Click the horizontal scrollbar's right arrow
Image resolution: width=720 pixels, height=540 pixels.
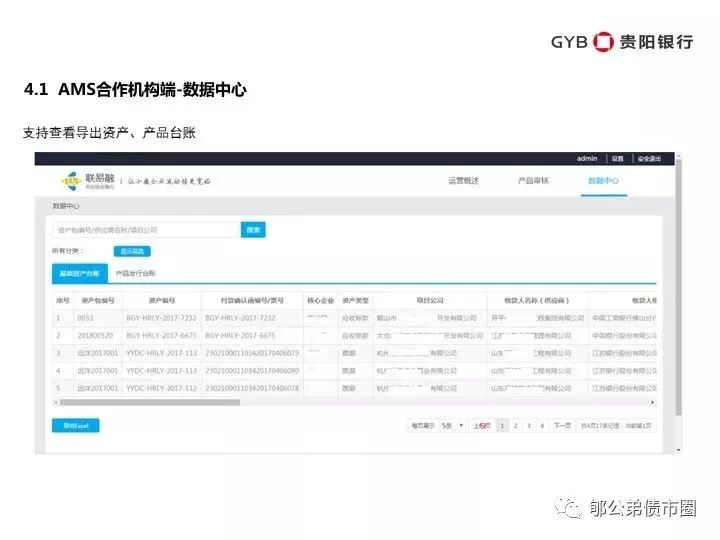(x=653, y=403)
